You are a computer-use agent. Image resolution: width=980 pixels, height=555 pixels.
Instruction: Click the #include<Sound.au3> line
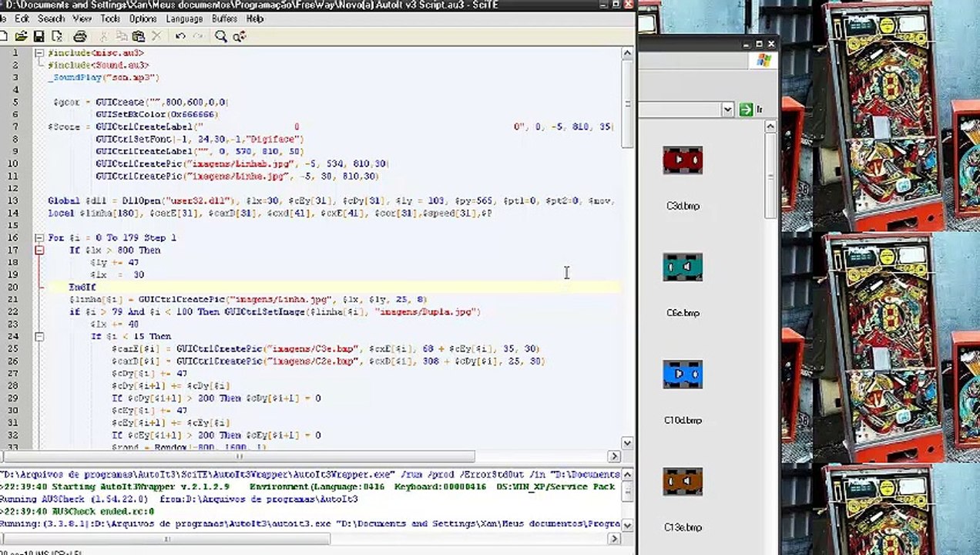click(x=99, y=65)
